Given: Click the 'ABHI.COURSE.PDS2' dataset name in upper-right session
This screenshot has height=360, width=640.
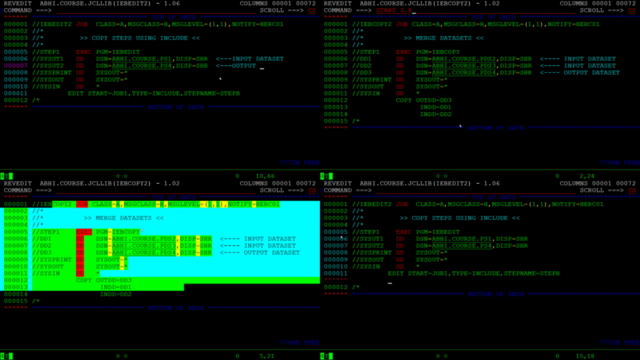Looking at the screenshot, I should pos(464,59).
